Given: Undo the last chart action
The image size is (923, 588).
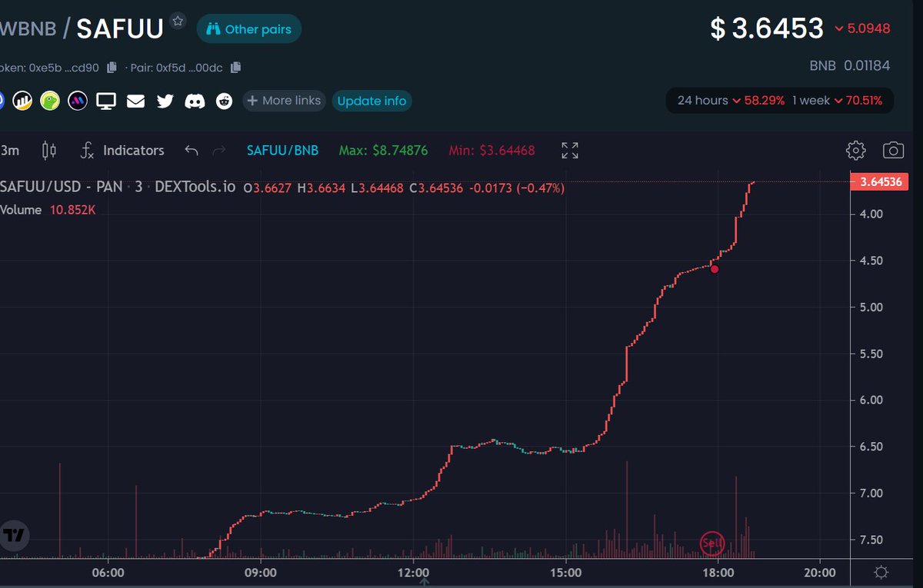Looking at the screenshot, I should pos(192,150).
